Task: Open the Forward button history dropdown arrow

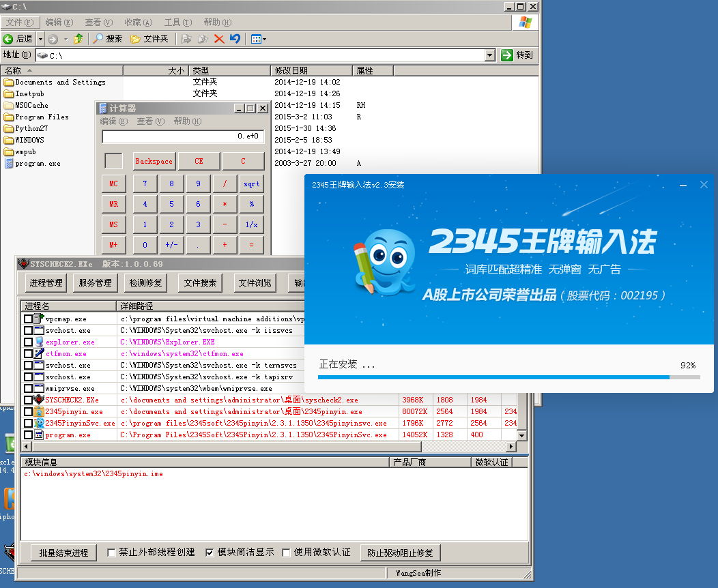Action: 66,40
